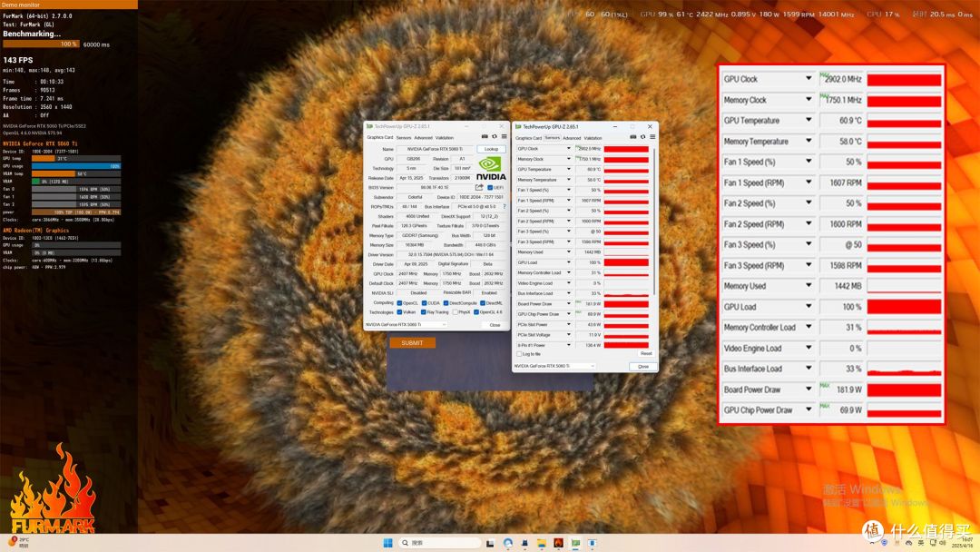Click the Driver Version field in GPU-Z
Screen dimensions: 980x552
[x=451, y=254]
